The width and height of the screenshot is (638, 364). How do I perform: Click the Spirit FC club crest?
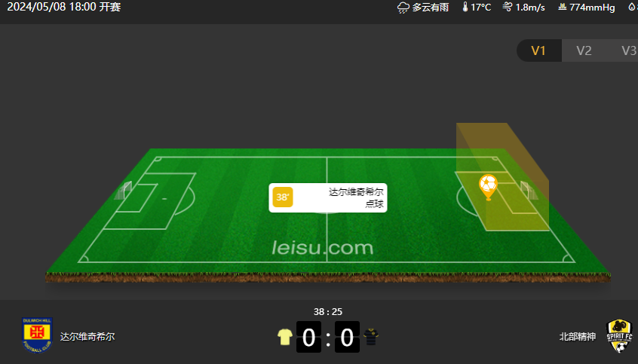[619, 336]
